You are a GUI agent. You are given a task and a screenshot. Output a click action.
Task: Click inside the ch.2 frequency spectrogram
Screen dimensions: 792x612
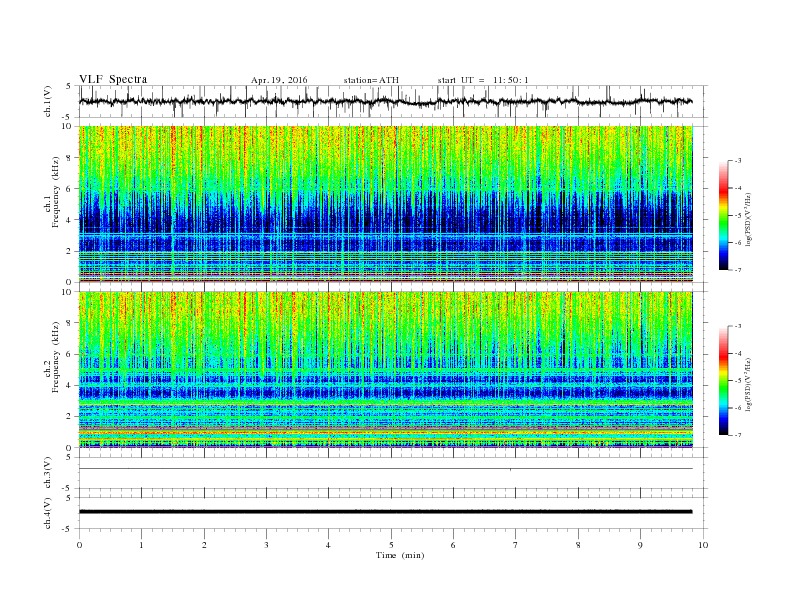coord(385,370)
